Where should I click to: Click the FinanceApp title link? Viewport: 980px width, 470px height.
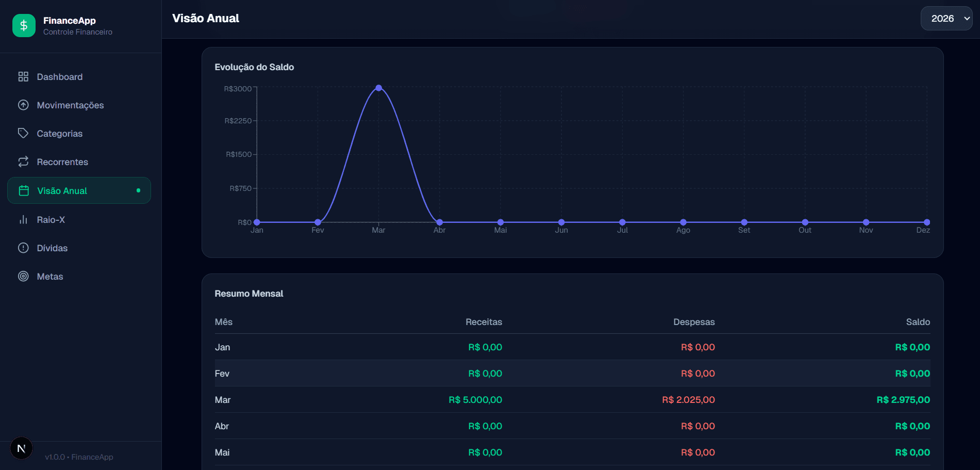[70, 21]
